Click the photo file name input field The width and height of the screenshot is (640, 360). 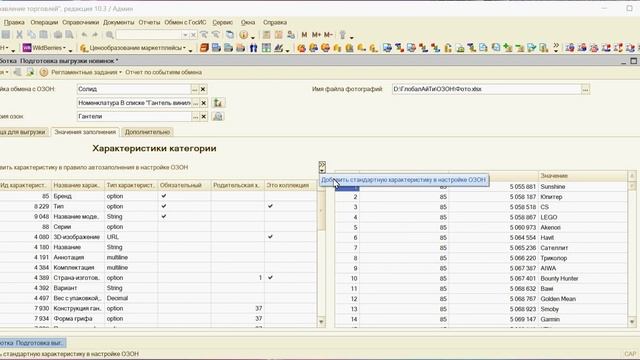tap(487, 89)
